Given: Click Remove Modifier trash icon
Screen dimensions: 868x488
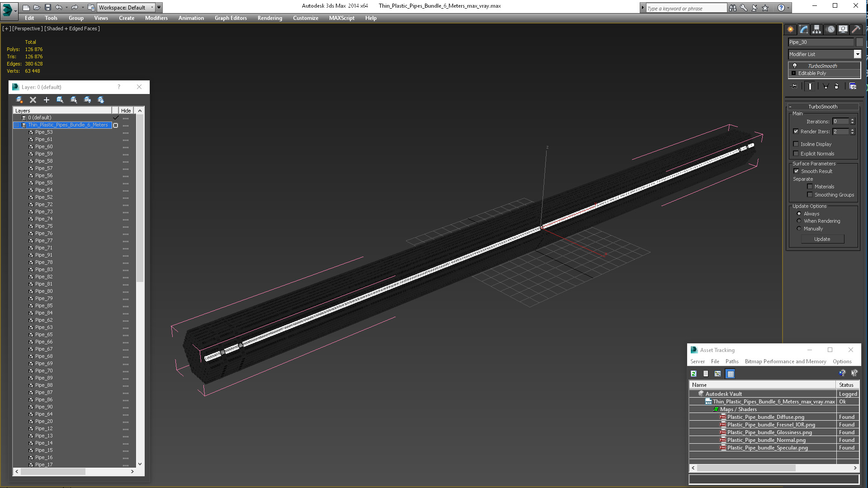Looking at the screenshot, I should point(836,86).
